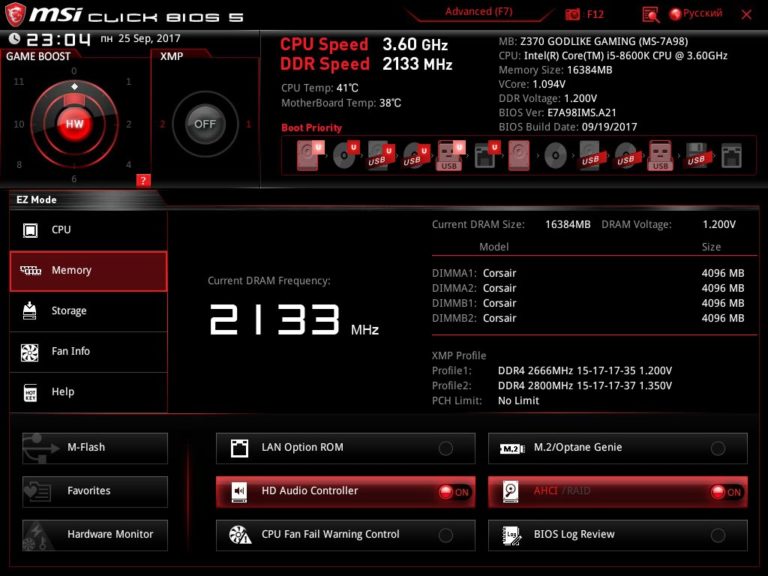
Task: Select the legacy USB CD/DVD boot icon
Action: (x=626, y=155)
